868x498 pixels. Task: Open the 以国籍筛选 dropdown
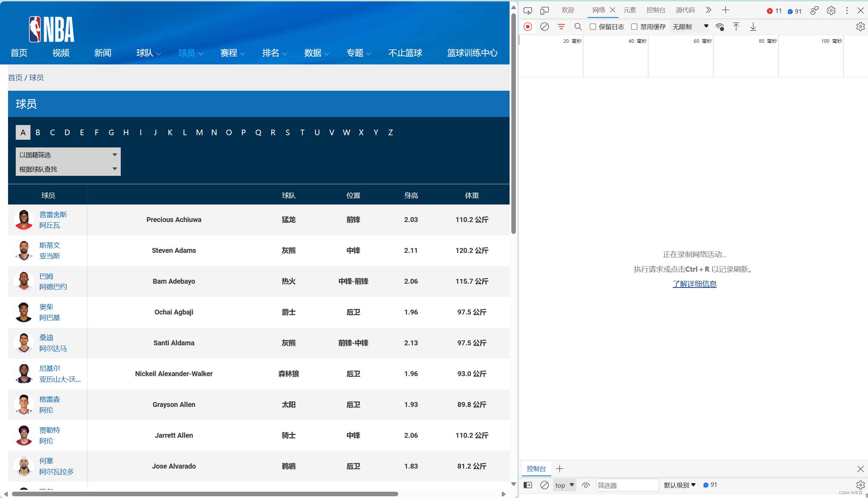(x=68, y=155)
